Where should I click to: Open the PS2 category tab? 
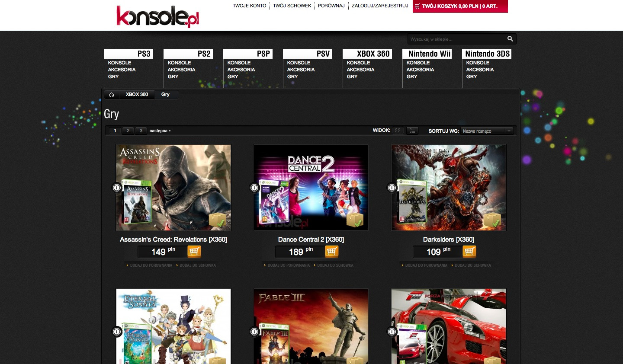pos(188,54)
